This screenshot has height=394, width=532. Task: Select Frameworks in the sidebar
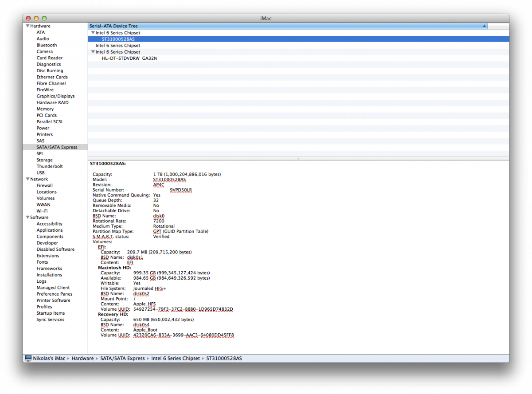[49, 269]
